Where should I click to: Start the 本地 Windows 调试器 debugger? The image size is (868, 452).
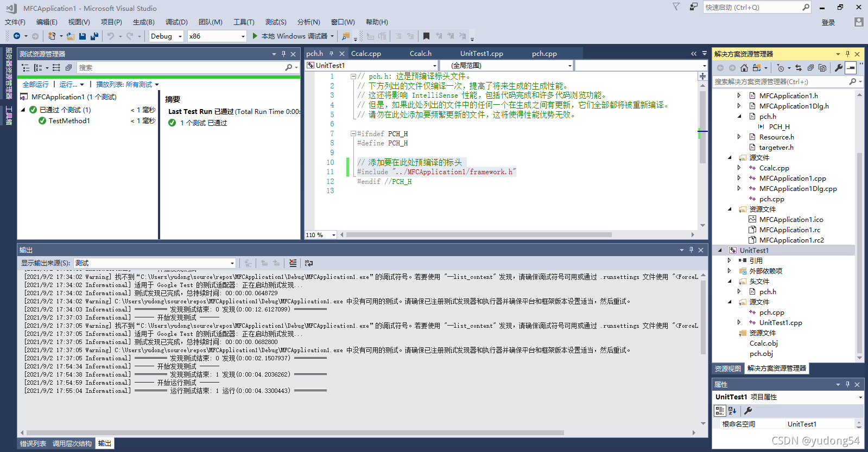click(x=293, y=36)
